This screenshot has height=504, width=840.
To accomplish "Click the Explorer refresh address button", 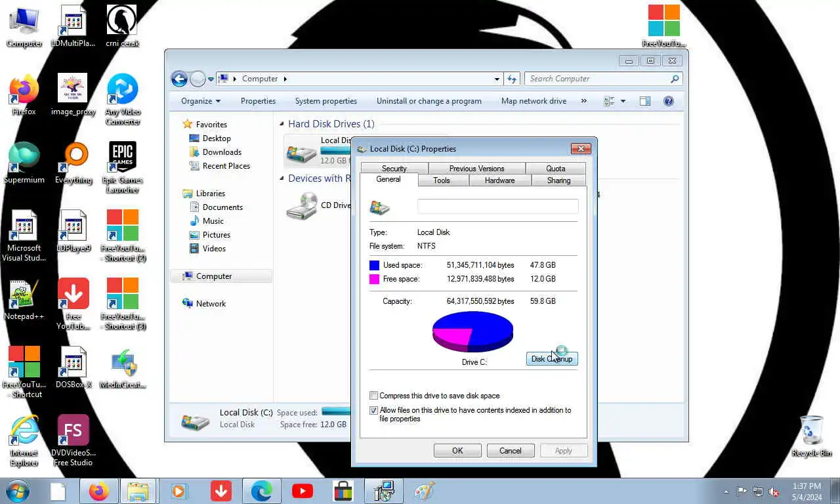I will pos(512,79).
